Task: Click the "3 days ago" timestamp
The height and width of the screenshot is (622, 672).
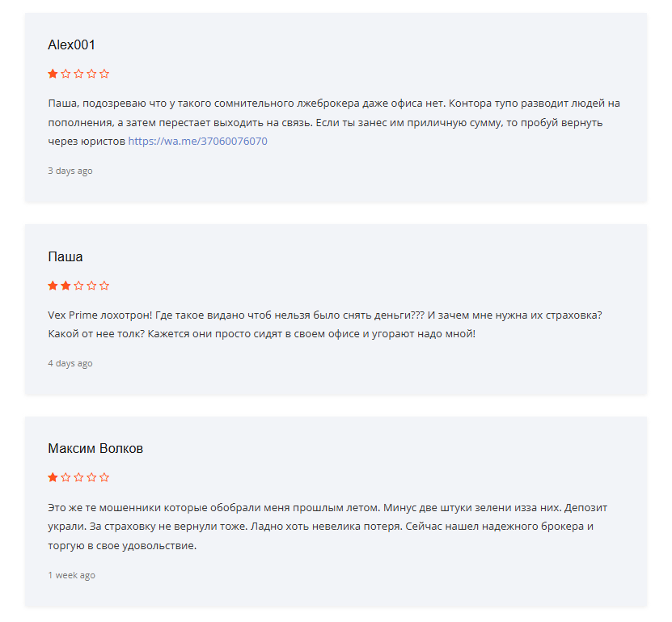Action: [x=70, y=171]
